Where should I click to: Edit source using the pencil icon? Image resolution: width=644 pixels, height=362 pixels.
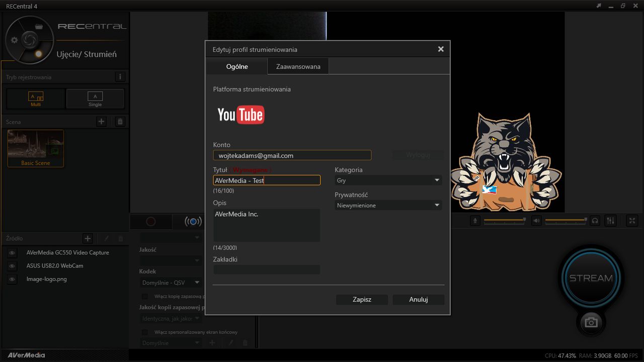(x=106, y=239)
